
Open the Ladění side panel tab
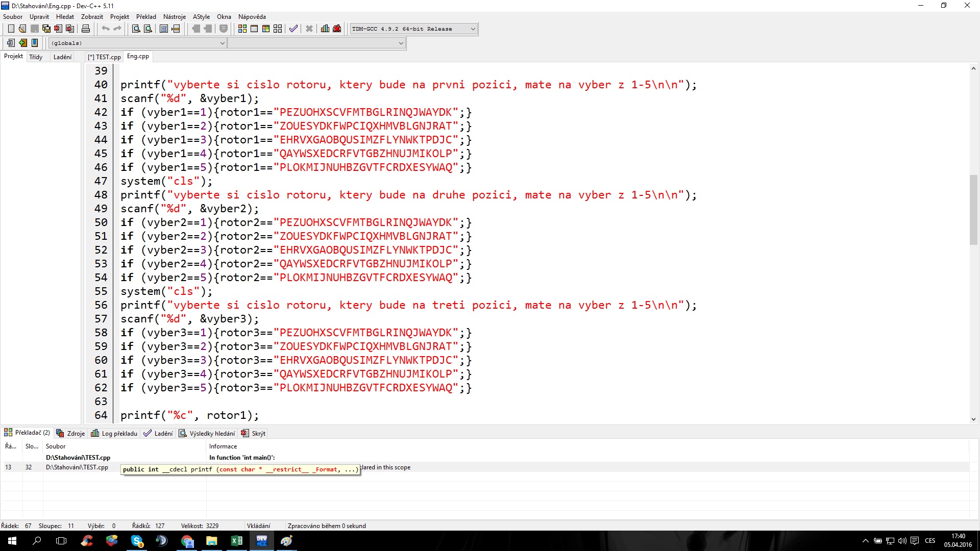click(x=62, y=57)
